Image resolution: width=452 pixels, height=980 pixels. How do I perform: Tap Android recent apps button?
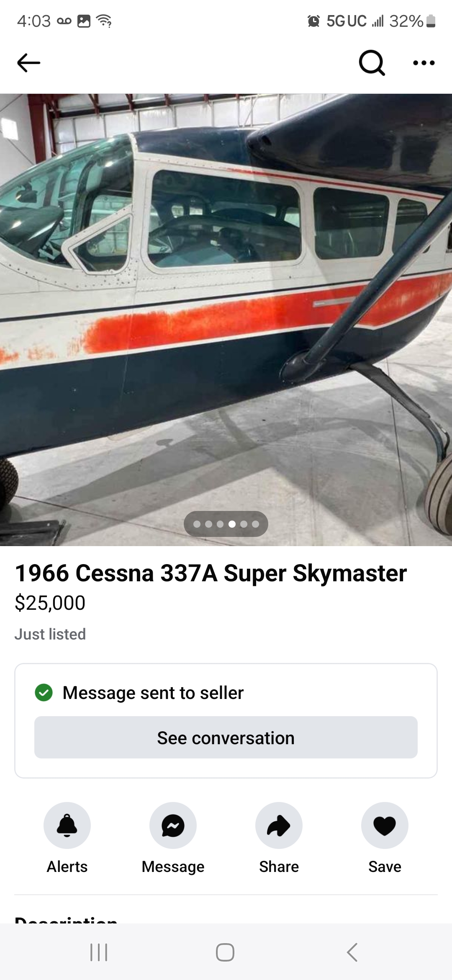click(99, 952)
